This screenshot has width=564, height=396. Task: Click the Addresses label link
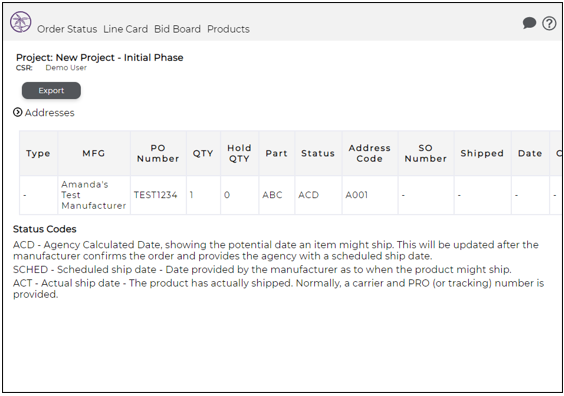pyautogui.click(x=50, y=113)
